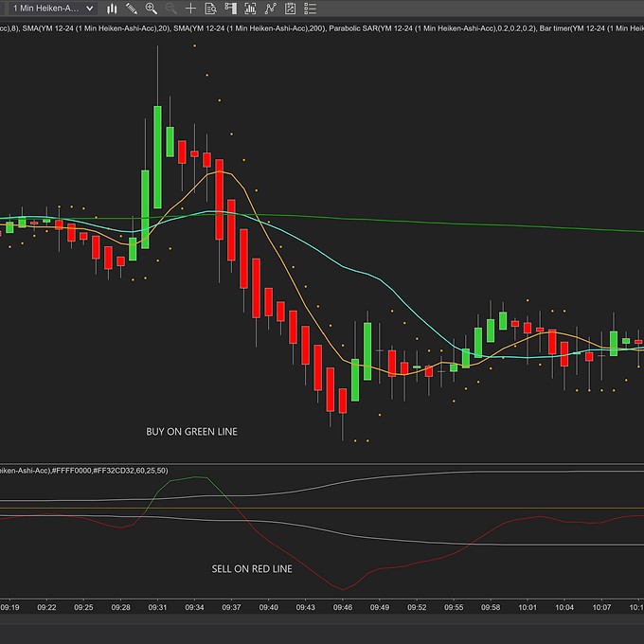Screen dimensions: 644x644
Task: Click the 10:07 time axis label
Action: tap(601, 607)
